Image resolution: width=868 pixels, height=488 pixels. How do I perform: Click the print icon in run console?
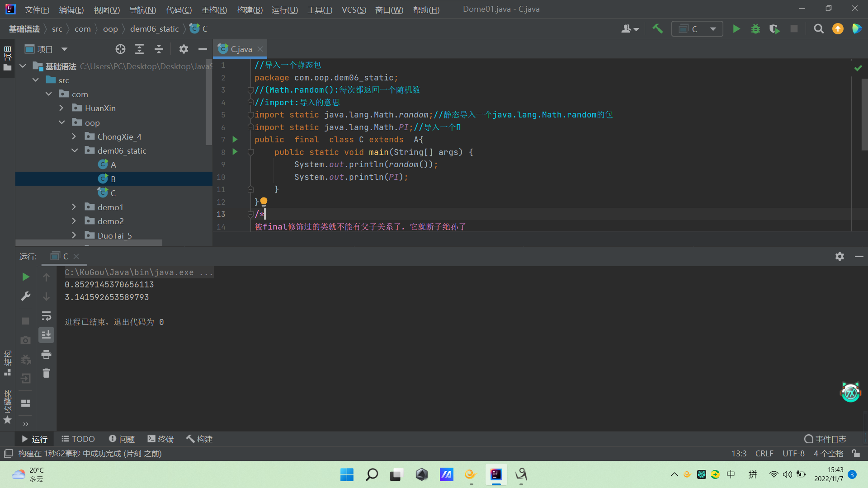click(46, 354)
